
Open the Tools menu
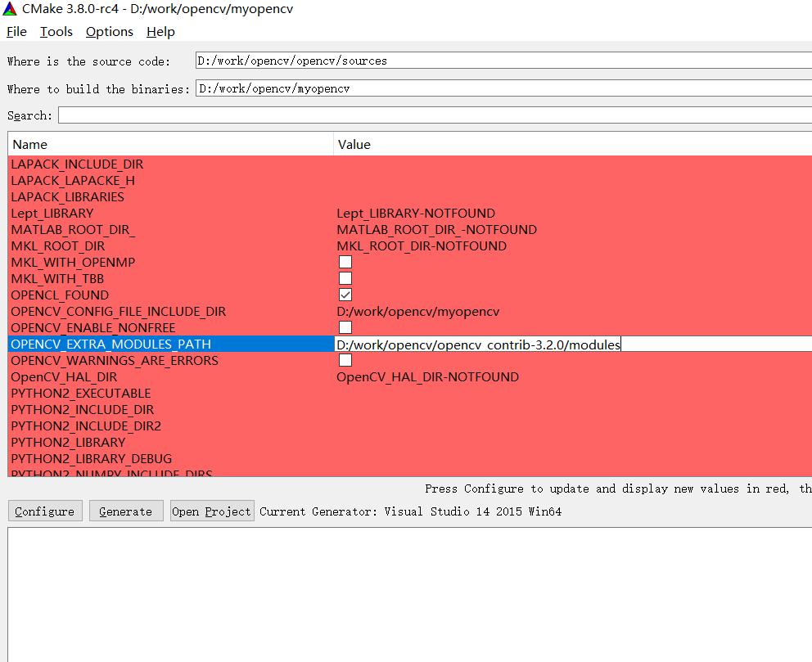click(x=56, y=32)
